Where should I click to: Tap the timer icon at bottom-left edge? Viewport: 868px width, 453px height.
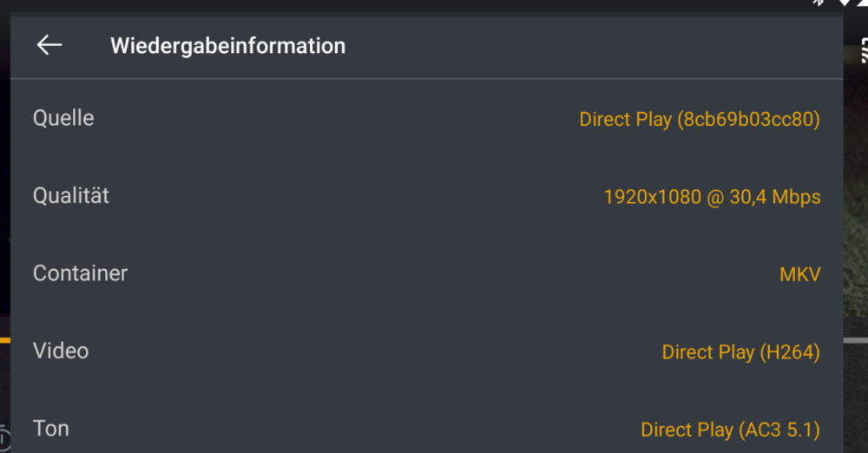pyautogui.click(x=3, y=438)
